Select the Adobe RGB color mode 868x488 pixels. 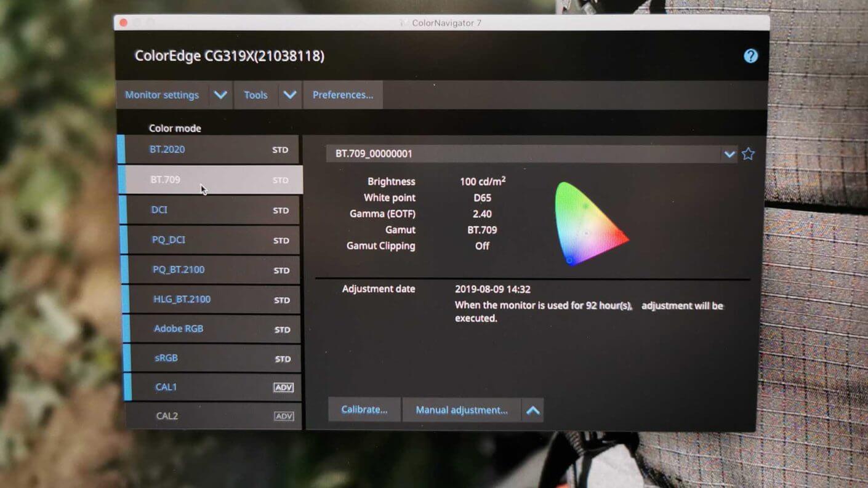[212, 329]
